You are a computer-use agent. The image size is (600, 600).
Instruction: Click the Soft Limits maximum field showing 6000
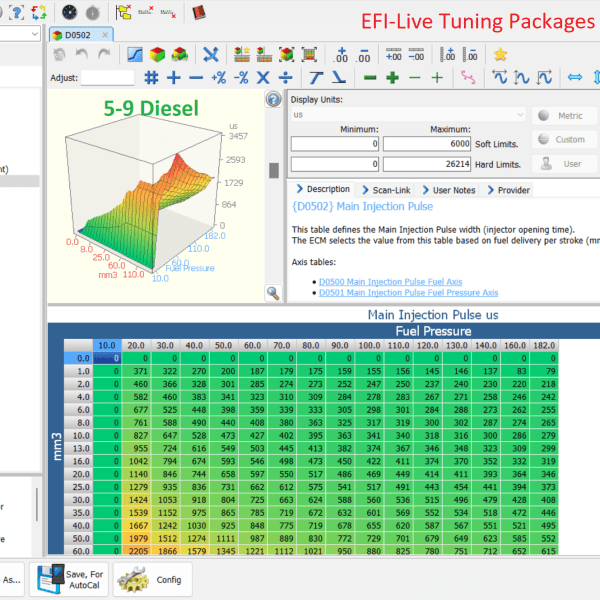[427, 144]
